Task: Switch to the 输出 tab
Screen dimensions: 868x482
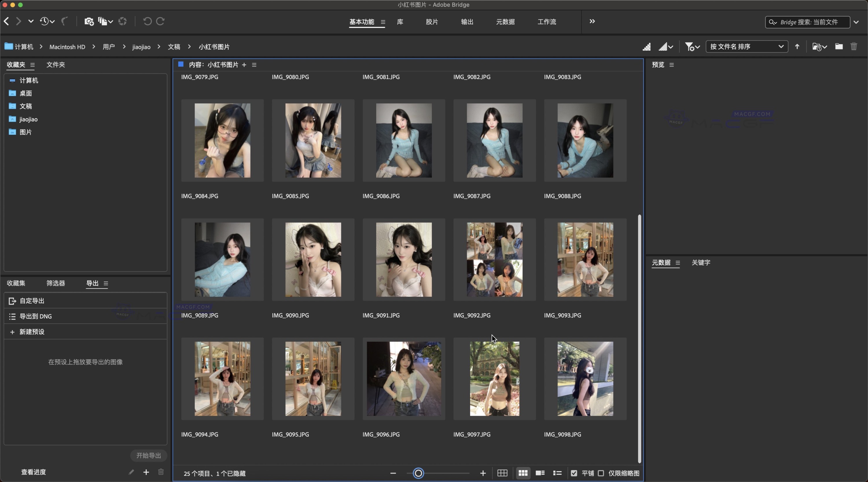Action: [x=467, y=22]
